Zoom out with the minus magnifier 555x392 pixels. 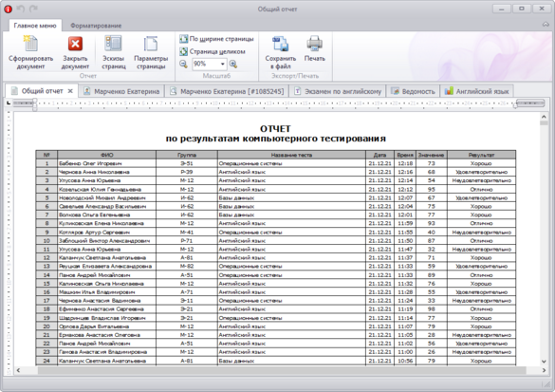(x=183, y=65)
